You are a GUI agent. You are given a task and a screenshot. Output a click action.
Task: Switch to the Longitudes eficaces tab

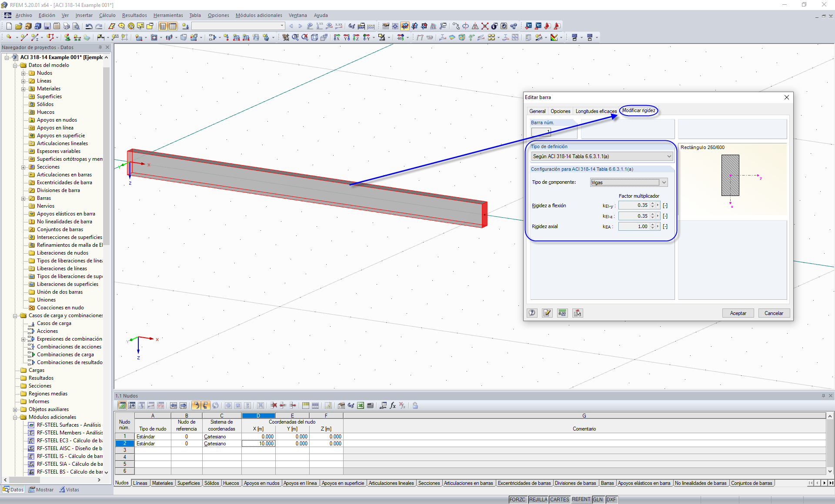pos(596,111)
